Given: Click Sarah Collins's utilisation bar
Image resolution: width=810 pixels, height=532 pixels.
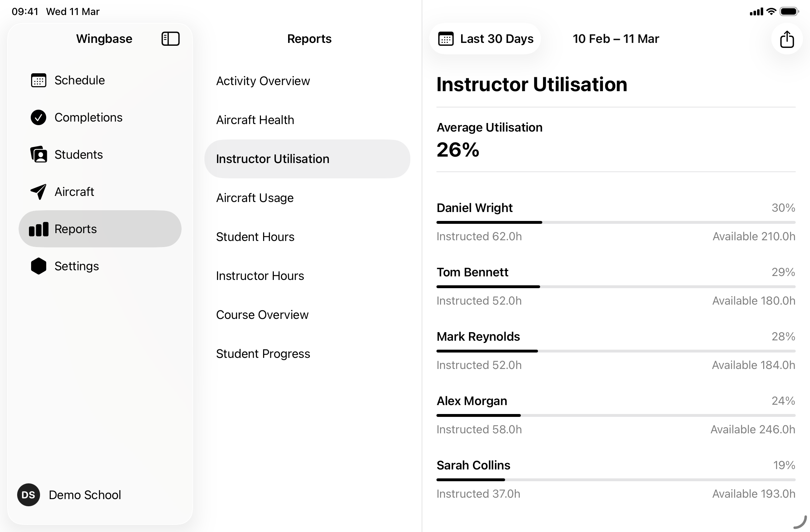Looking at the screenshot, I should pyautogui.click(x=616, y=480).
